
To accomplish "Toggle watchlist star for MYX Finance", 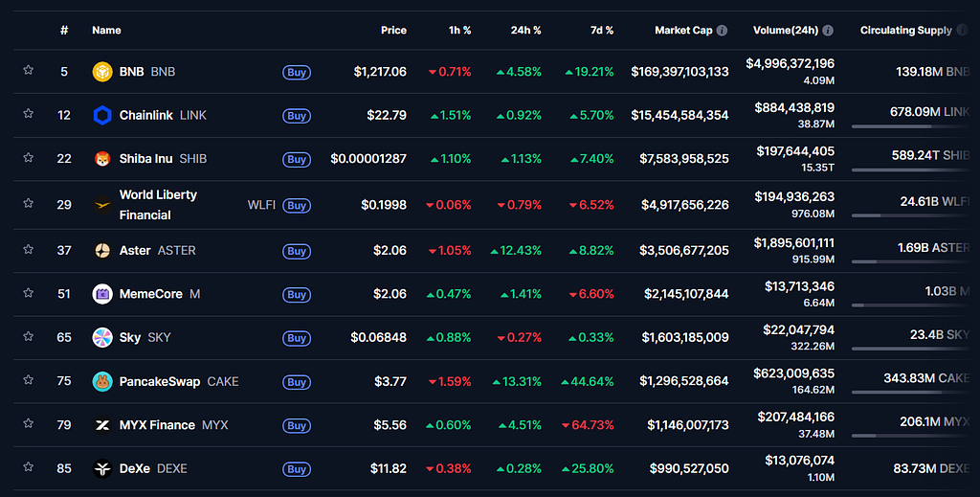I will (x=28, y=423).
